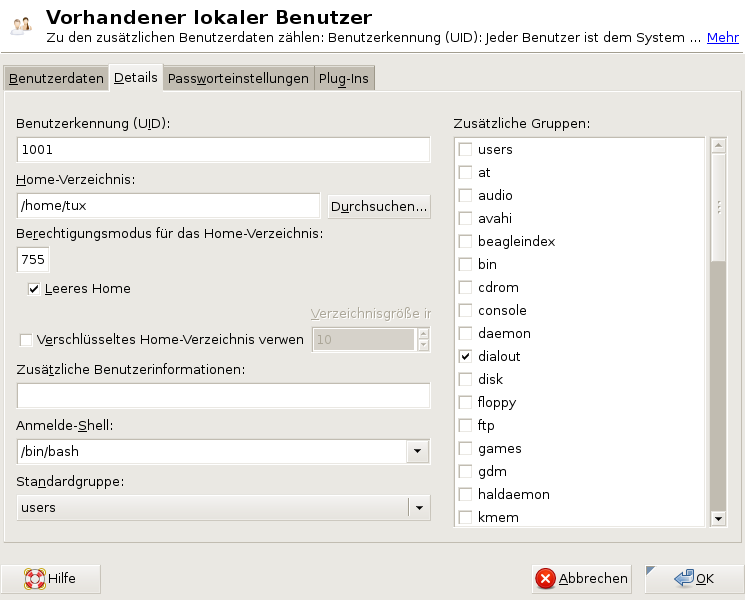Uncheck the dialout group
Image resolution: width=745 pixels, height=600 pixels.
coord(465,357)
